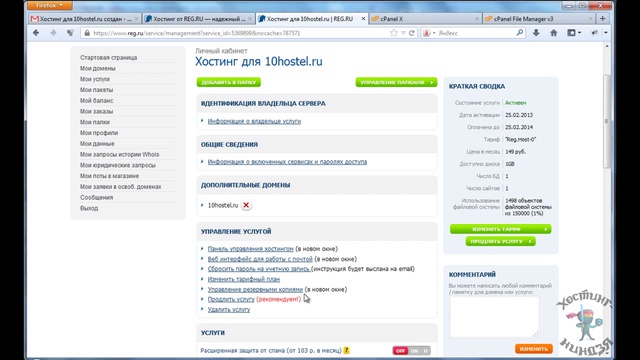
Task: Click Управление папками button
Action: pyautogui.click(x=396, y=82)
